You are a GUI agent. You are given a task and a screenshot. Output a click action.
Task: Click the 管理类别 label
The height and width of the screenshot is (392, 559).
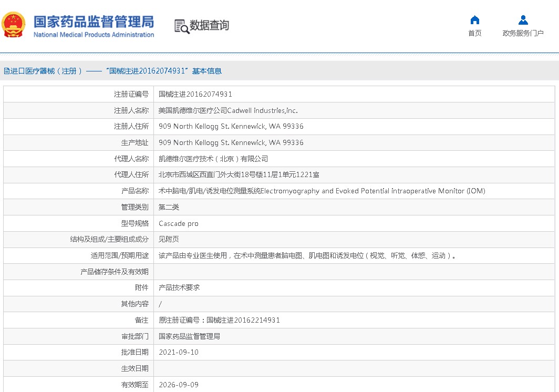tap(134, 207)
